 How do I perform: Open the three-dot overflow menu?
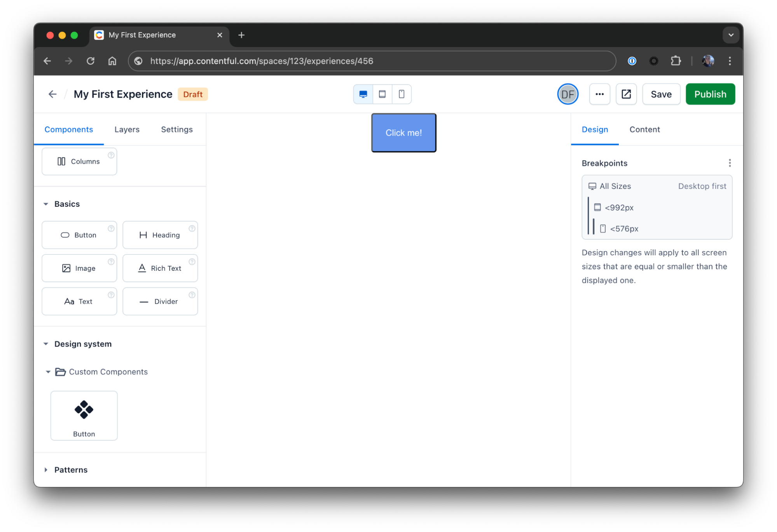click(x=599, y=94)
